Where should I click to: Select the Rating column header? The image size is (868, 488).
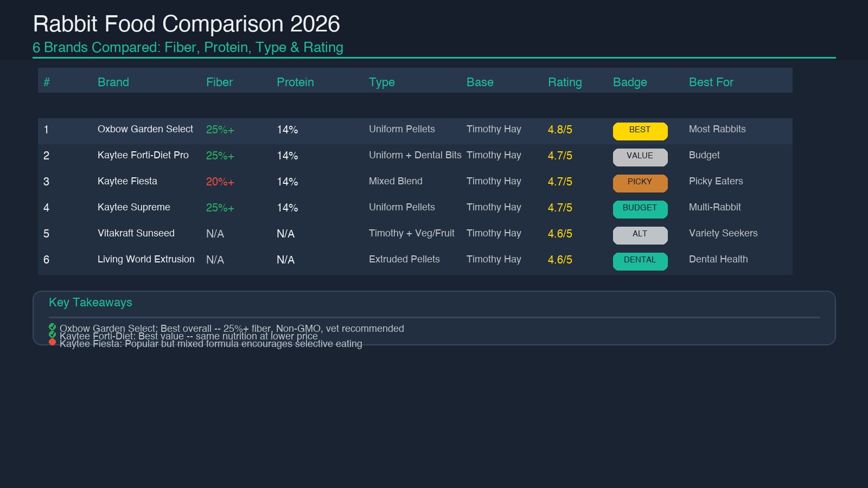point(565,82)
